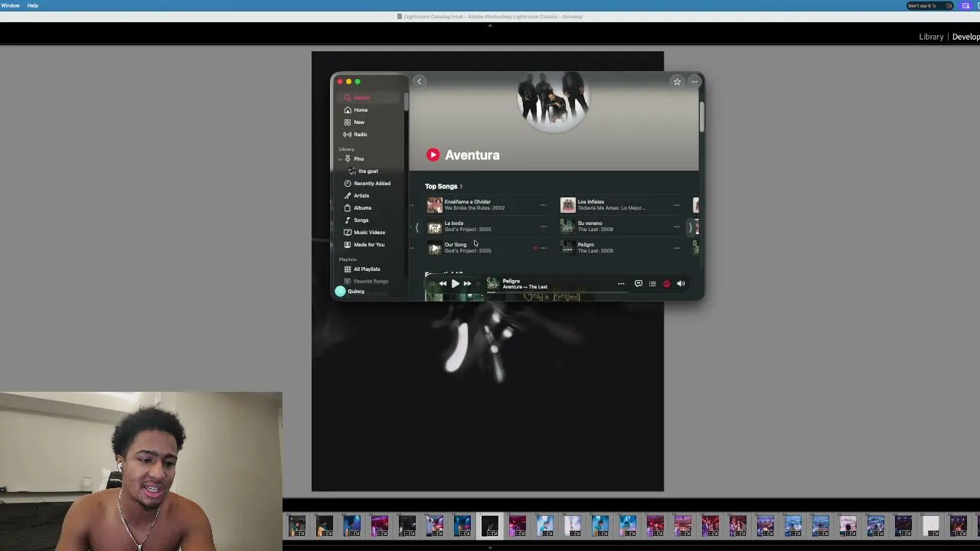Skip to the next track
Screen dimensions: 980x551
[467, 284]
